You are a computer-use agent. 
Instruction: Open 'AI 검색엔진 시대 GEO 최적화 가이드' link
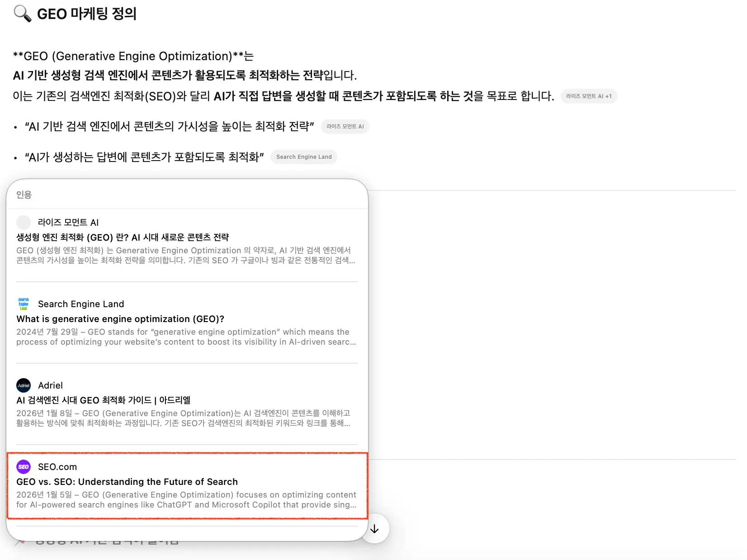[x=104, y=400]
